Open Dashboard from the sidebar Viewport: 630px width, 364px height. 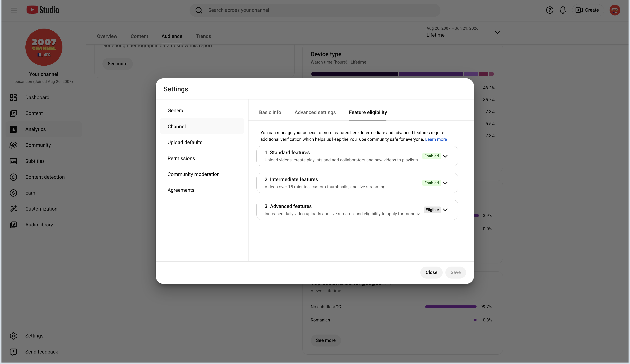44,97
